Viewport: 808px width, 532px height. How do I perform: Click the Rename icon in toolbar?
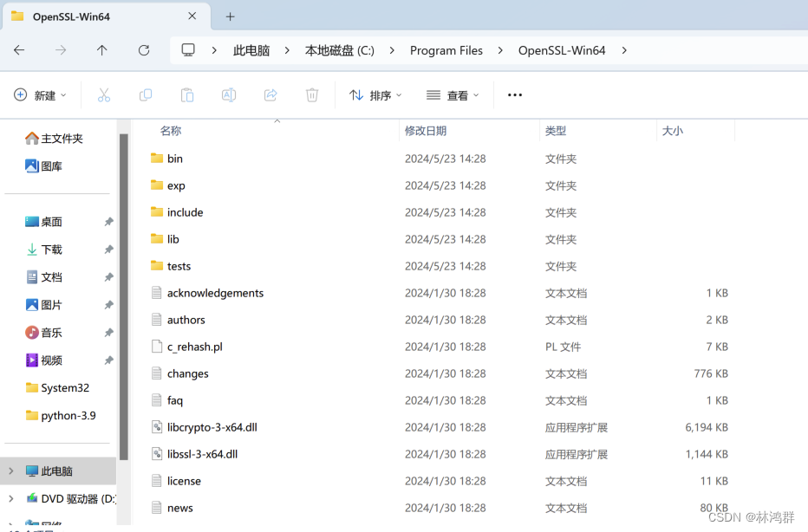pos(228,94)
